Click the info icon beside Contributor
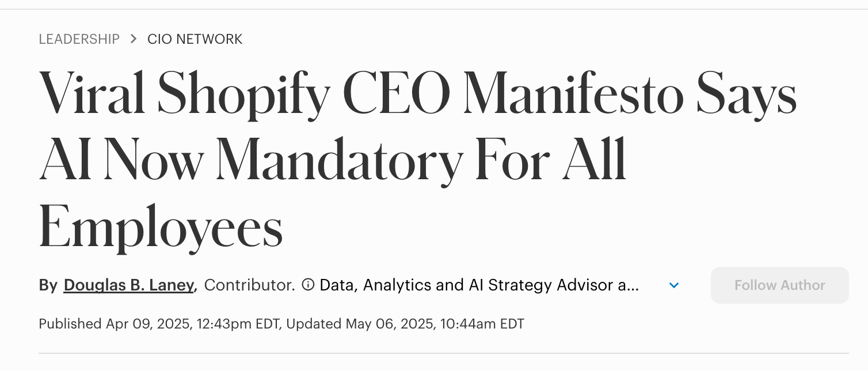868x370 pixels. (x=308, y=285)
